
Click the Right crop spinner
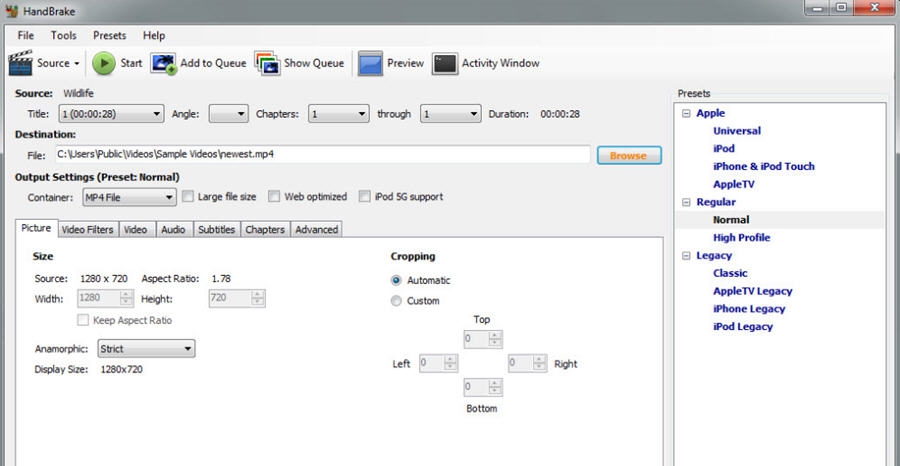[x=527, y=363]
